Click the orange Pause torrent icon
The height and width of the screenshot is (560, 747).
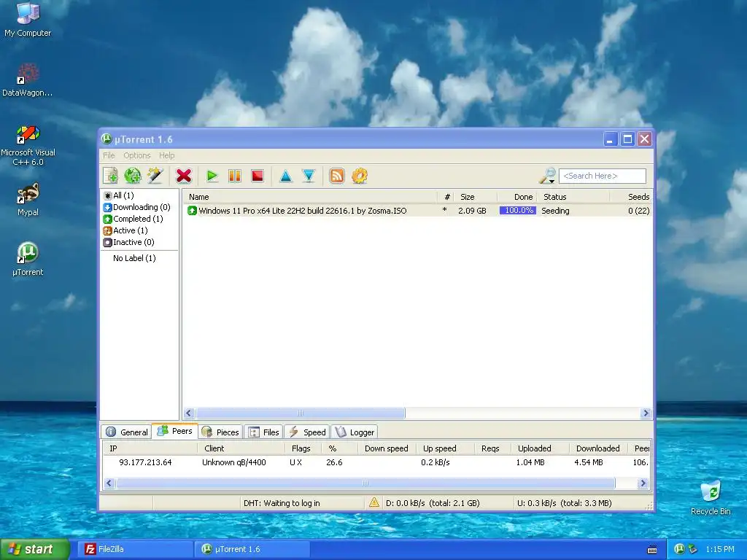pos(235,176)
